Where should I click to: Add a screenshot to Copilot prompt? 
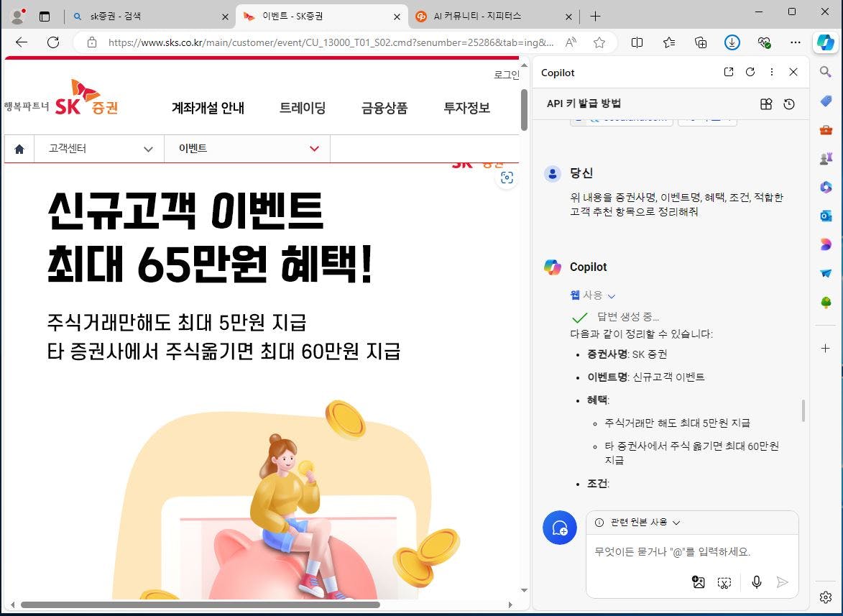pos(724,582)
